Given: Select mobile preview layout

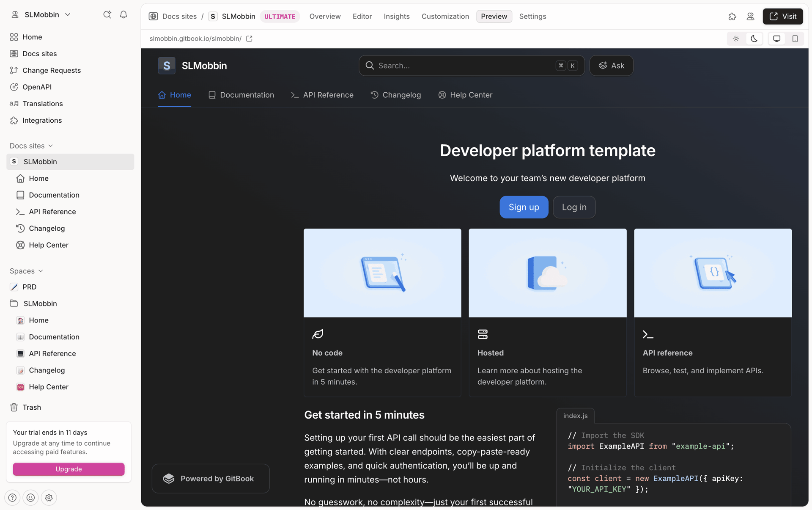Looking at the screenshot, I should [795, 39].
